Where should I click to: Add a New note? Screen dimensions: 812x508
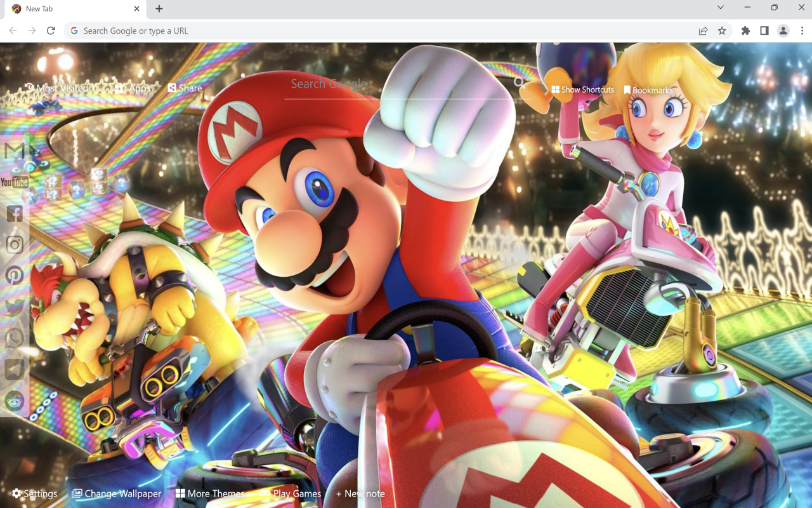[360, 493]
